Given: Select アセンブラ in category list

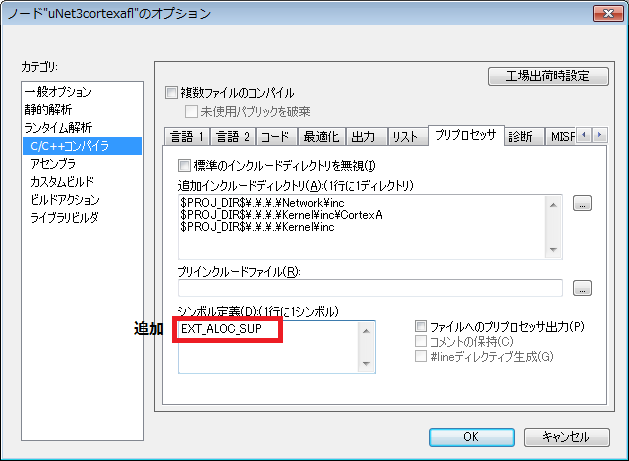Looking at the screenshot, I should point(53,163).
